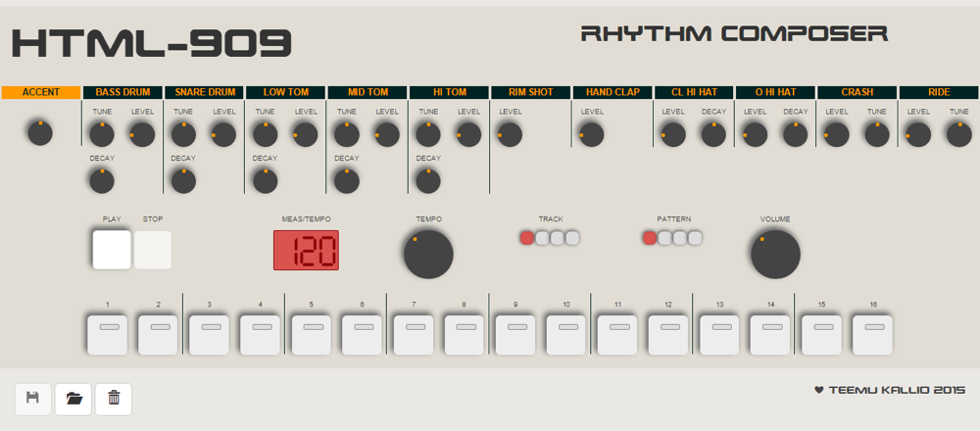This screenshot has width=980, height=431.
Task: Click the large Volume knob
Action: pyautogui.click(x=775, y=254)
